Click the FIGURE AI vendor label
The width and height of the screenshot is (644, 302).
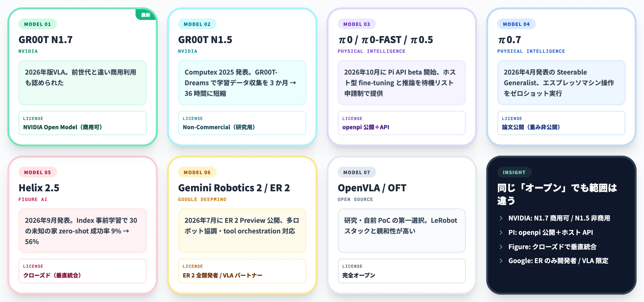(33, 199)
